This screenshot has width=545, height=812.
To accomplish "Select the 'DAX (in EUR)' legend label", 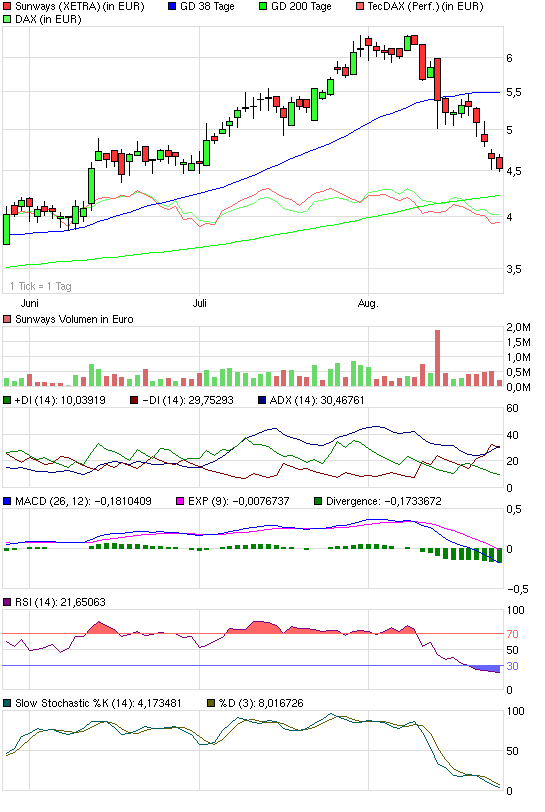I will pyautogui.click(x=48, y=19).
